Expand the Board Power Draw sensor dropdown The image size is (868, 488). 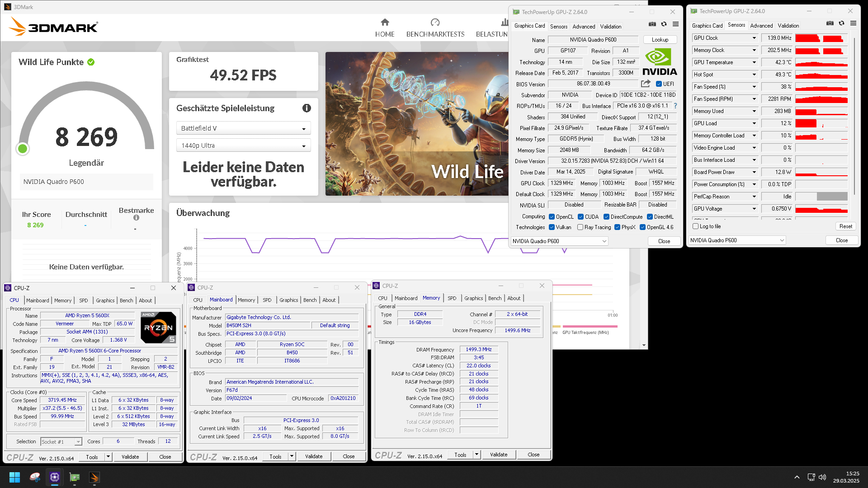tap(754, 172)
